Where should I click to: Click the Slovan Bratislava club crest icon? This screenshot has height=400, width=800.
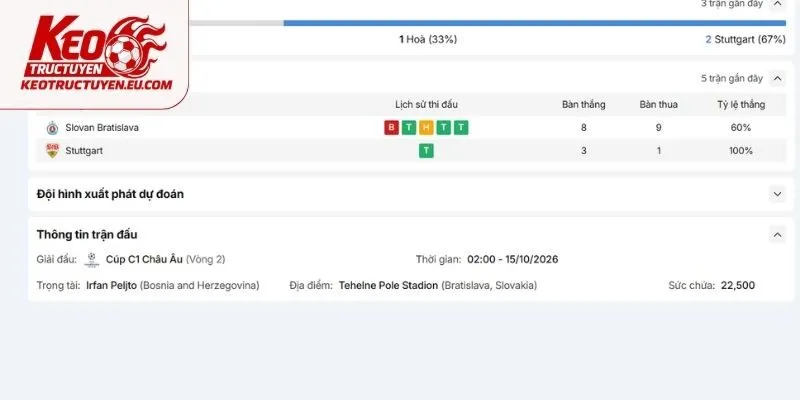pyautogui.click(x=52, y=128)
